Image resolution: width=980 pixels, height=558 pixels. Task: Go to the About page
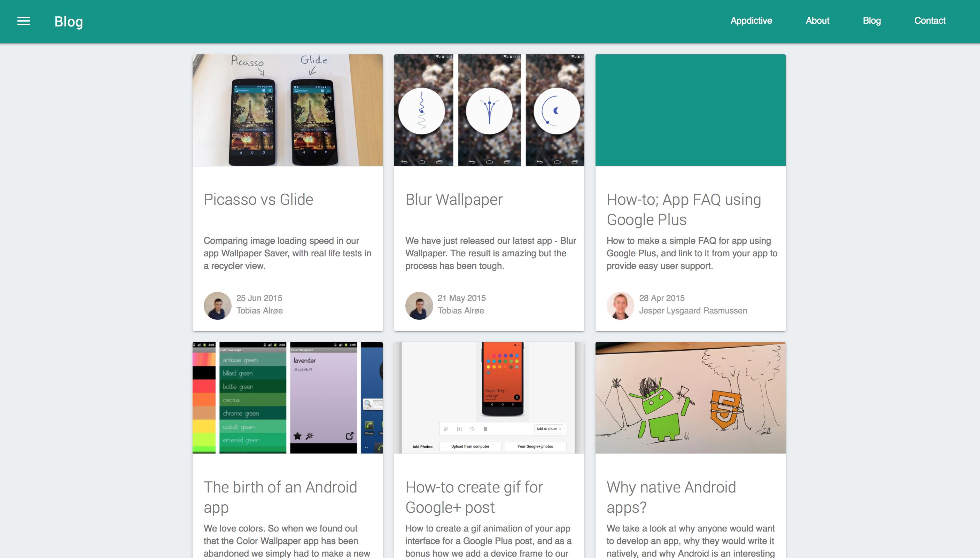coord(817,21)
